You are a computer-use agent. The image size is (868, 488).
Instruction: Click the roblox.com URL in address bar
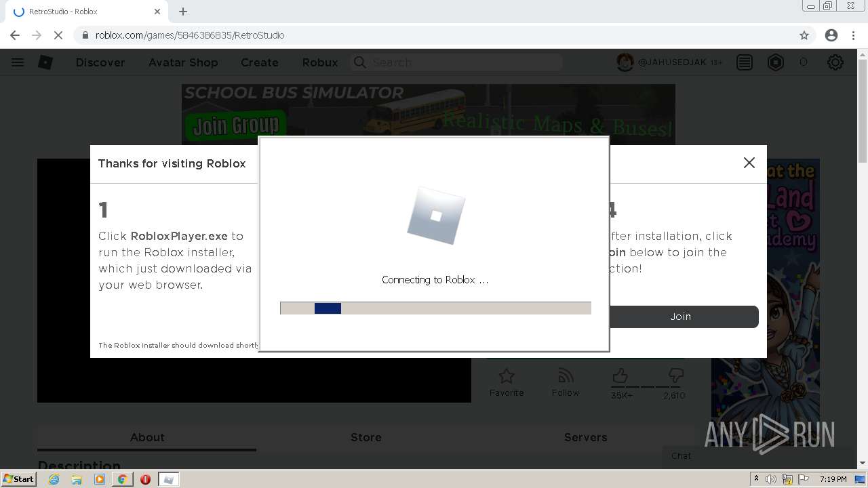[x=190, y=35]
